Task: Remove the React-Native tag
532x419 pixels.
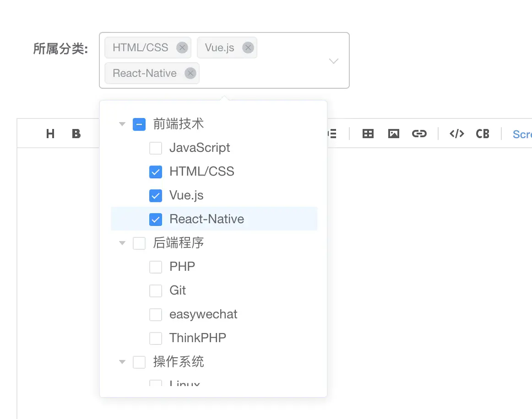Action: click(190, 73)
